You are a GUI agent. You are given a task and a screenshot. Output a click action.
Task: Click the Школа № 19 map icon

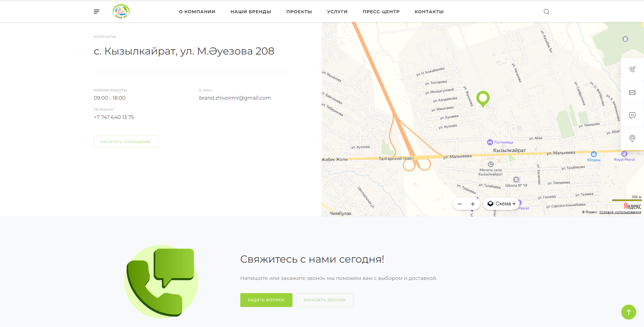[516, 180]
